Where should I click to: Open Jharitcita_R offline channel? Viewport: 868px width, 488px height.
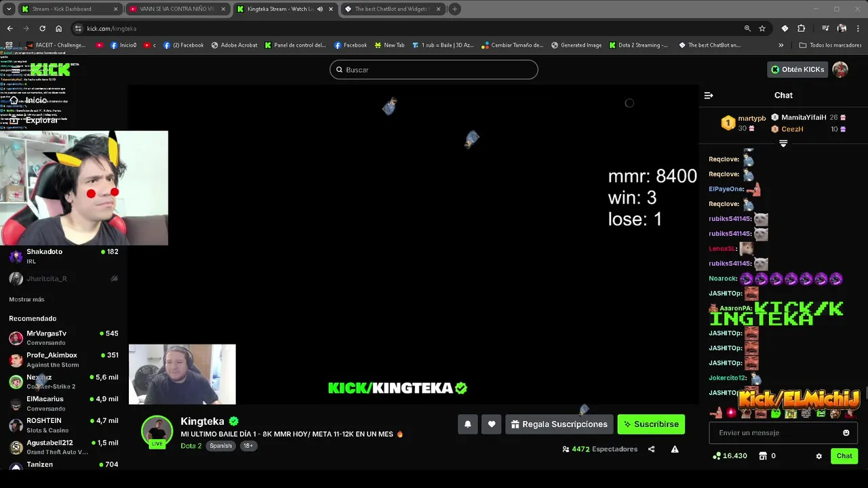tap(64, 279)
